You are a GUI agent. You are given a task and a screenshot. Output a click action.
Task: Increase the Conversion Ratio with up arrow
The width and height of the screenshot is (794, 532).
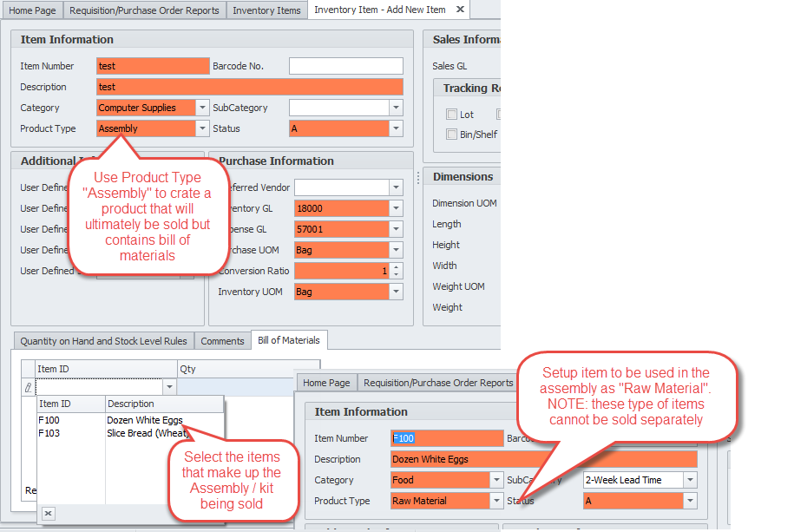(x=397, y=266)
